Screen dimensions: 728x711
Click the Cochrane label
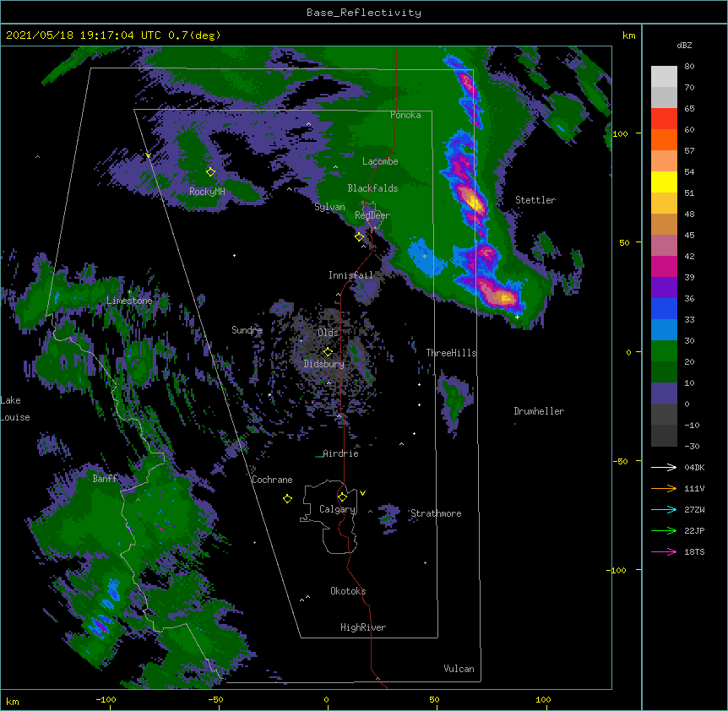(x=272, y=480)
